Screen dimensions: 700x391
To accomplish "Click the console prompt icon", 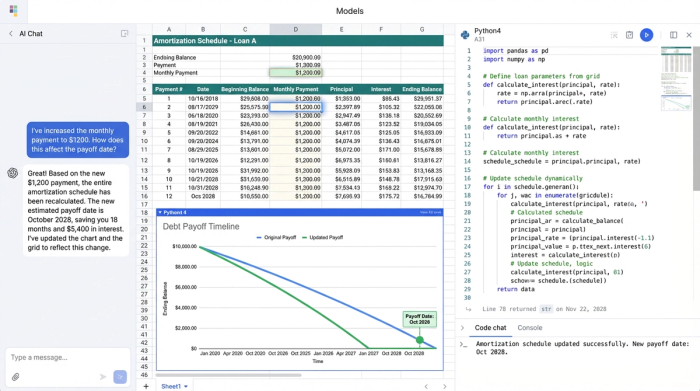I will [463, 344].
